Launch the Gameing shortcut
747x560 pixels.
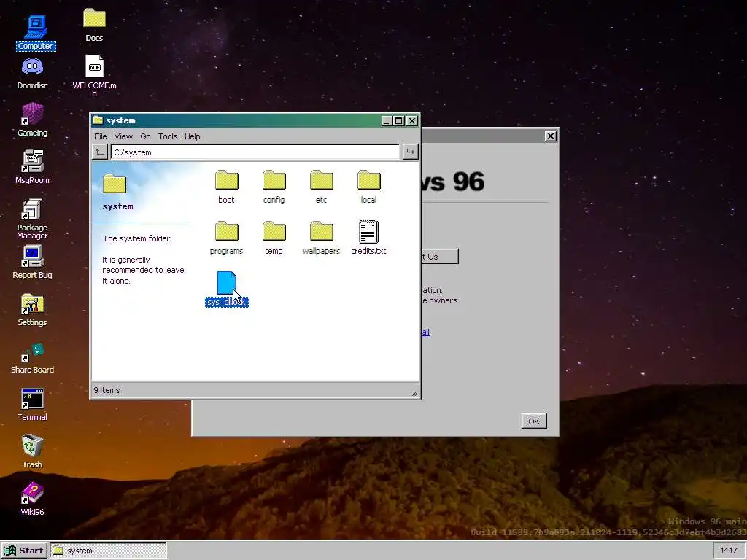point(32,120)
